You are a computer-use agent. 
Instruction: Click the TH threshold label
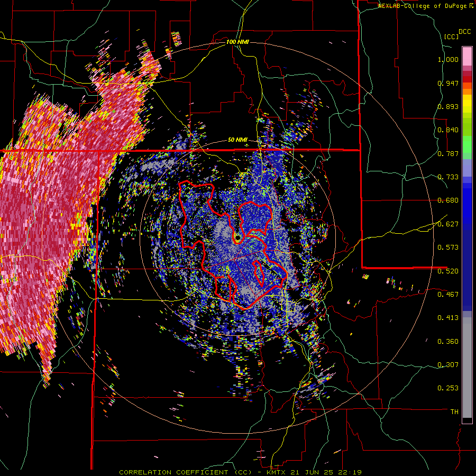[x=454, y=412]
